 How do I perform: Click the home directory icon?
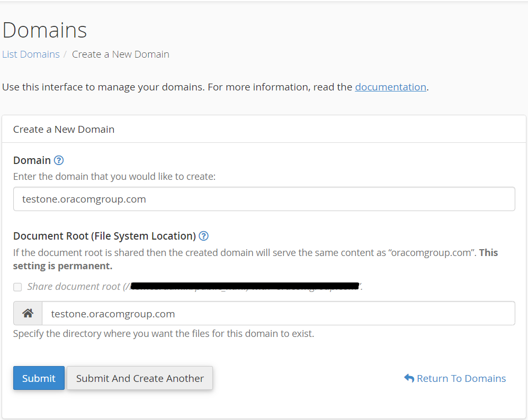28,313
